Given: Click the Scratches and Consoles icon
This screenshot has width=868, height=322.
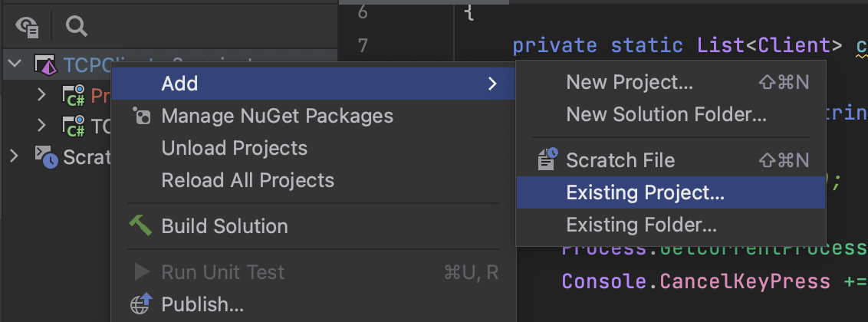Looking at the screenshot, I should click(x=47, y=157).
